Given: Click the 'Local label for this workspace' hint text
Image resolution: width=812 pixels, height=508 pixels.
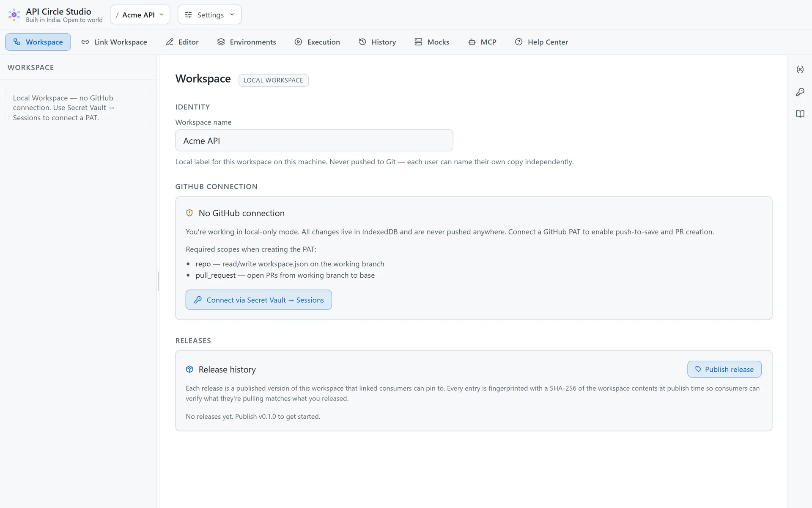Looking at the screenshot, I should (375, 162).
